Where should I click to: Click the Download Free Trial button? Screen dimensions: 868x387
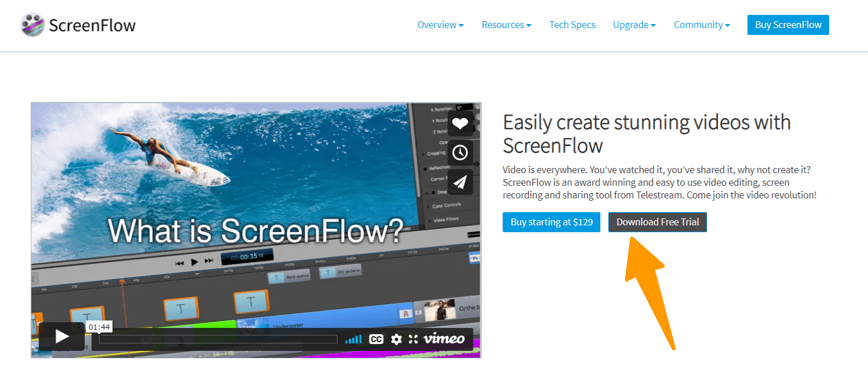point(657,222)
